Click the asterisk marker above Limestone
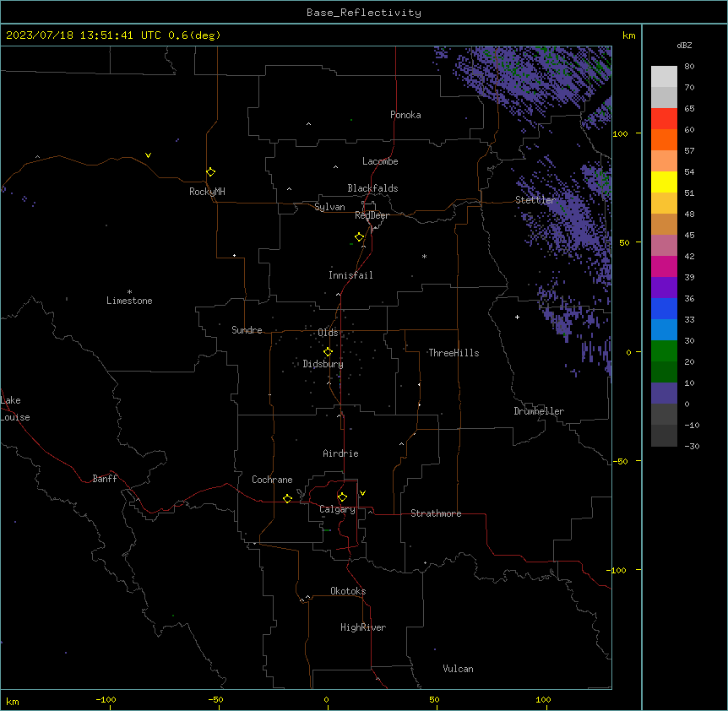 coord(129,292)
